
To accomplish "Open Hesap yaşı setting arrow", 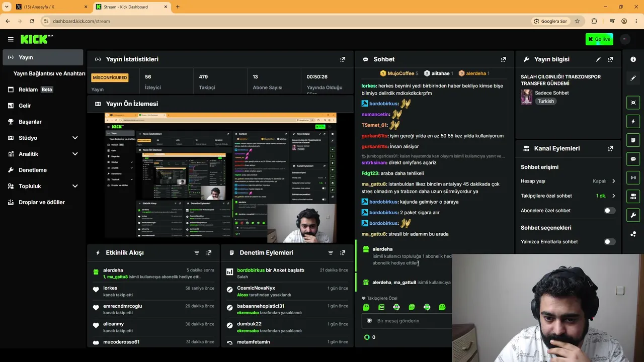I will coord(613,181).
